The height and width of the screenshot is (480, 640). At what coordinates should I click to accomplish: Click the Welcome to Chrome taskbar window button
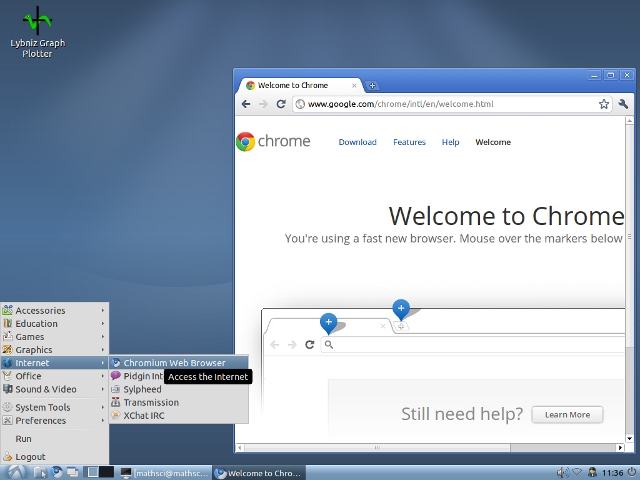click(259, 473)
